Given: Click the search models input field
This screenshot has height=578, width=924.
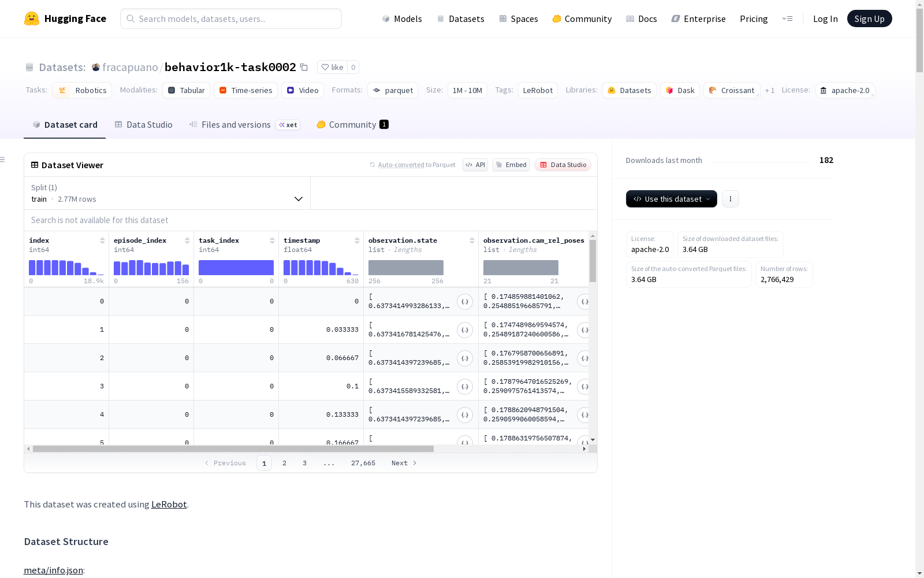Looking at the screenshot, I should click(231, 18).
